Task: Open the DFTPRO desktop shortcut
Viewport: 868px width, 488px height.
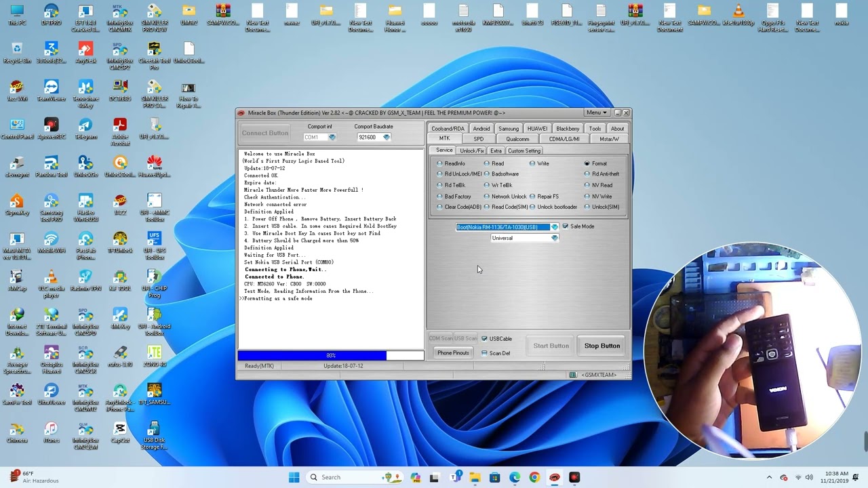Action: pyautogui.click(x=51, y=16)
